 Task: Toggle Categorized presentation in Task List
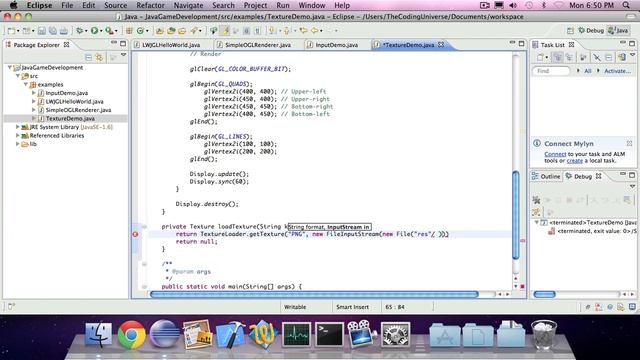click(x=558, y=58)
